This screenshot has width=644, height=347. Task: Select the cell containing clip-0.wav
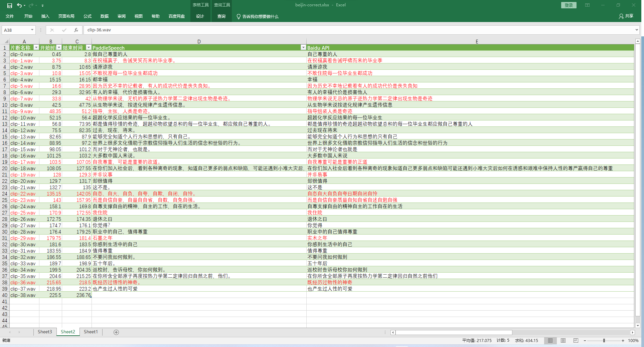pyautogui.click(x=21, y=54)
